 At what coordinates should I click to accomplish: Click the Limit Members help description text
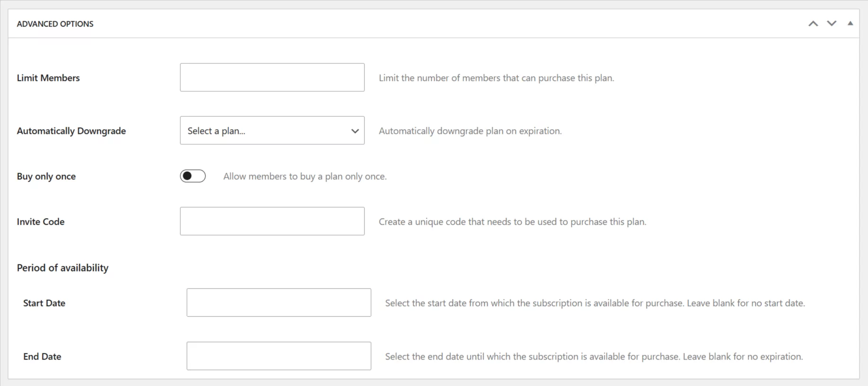coord(496,78)
